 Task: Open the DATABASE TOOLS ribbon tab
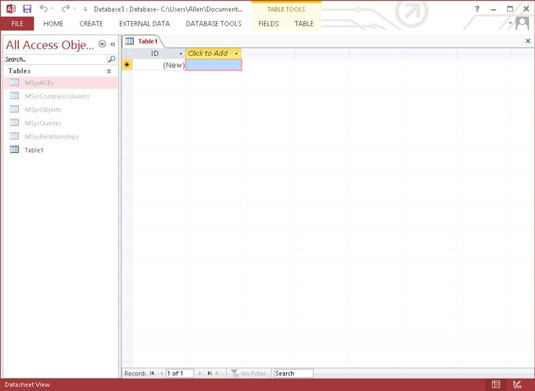point(214,24)
